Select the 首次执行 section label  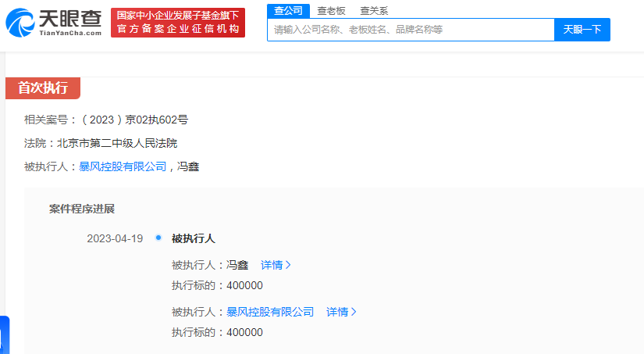(43, 88)
